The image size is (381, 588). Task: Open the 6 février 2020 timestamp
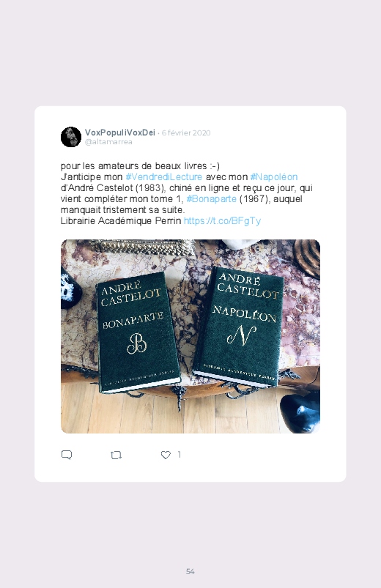tap(186, 133)
